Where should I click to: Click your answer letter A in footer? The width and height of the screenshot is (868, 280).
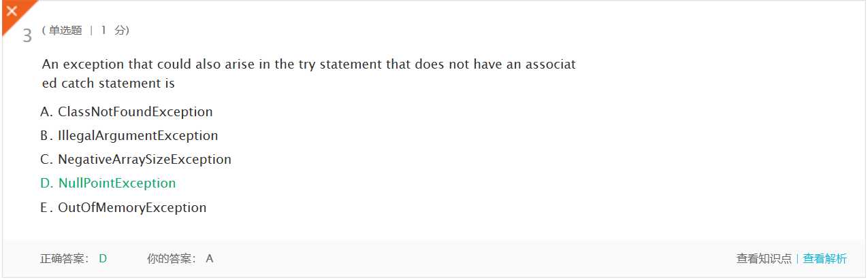(210, 258)
